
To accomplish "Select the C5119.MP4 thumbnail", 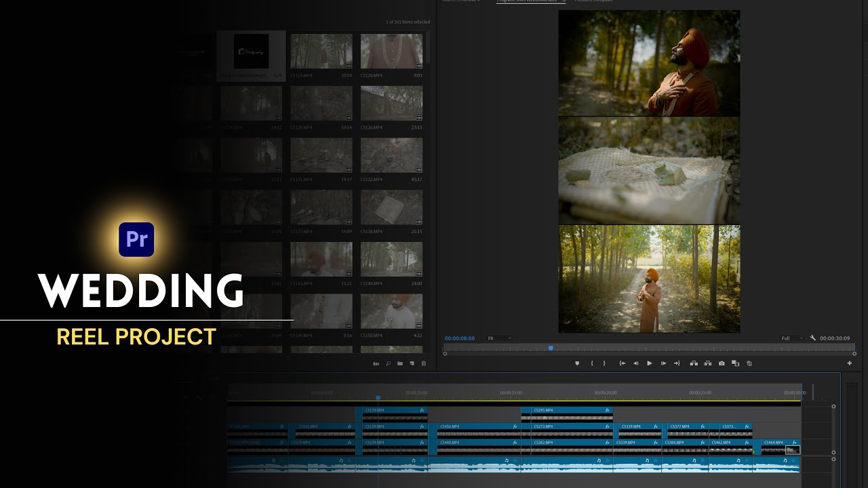I will [x=321, y=52].
